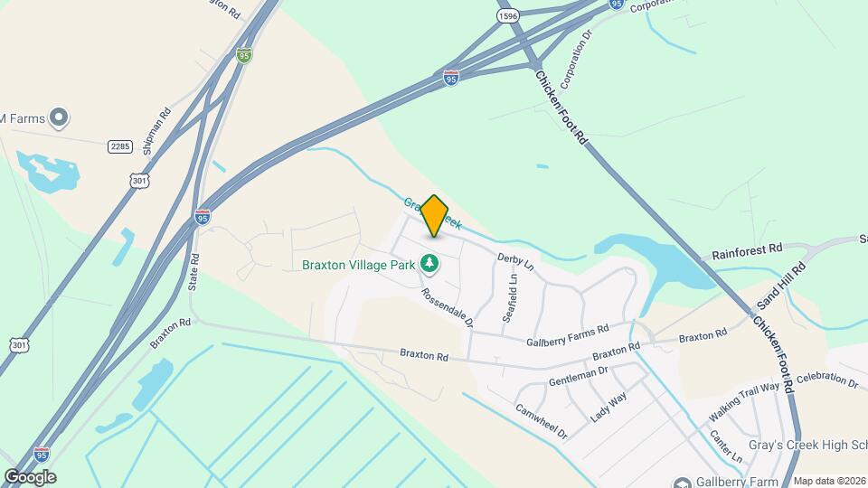The image size is (868, 488).
Task: Click the US 301 shield near Shipman Rd
Action: 140,181
